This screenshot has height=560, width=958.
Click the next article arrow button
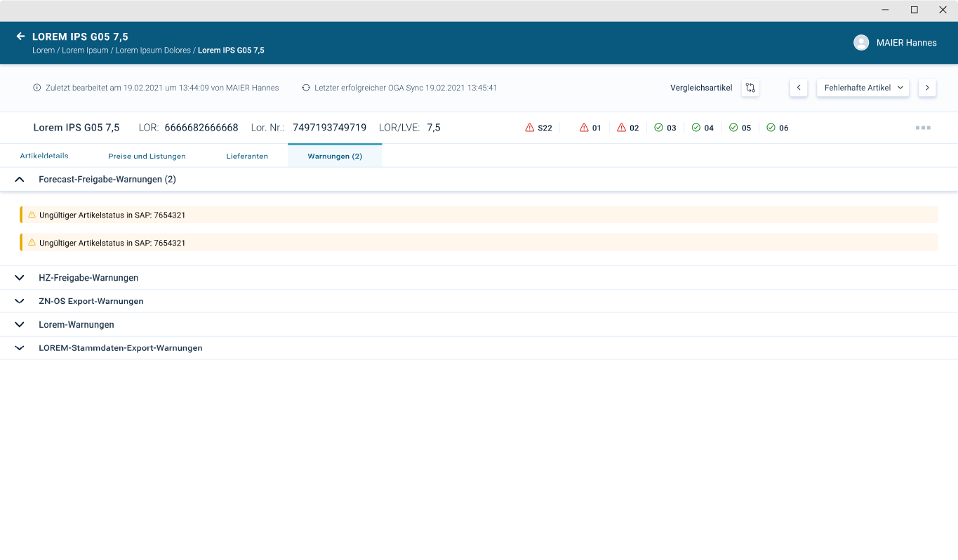[x=927, y=88]
